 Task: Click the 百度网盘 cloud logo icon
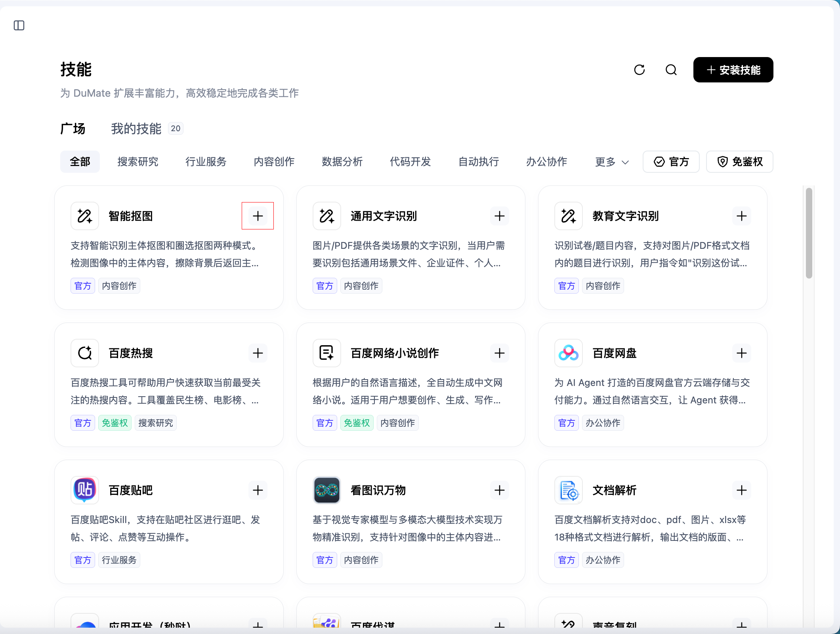point(569,353)
